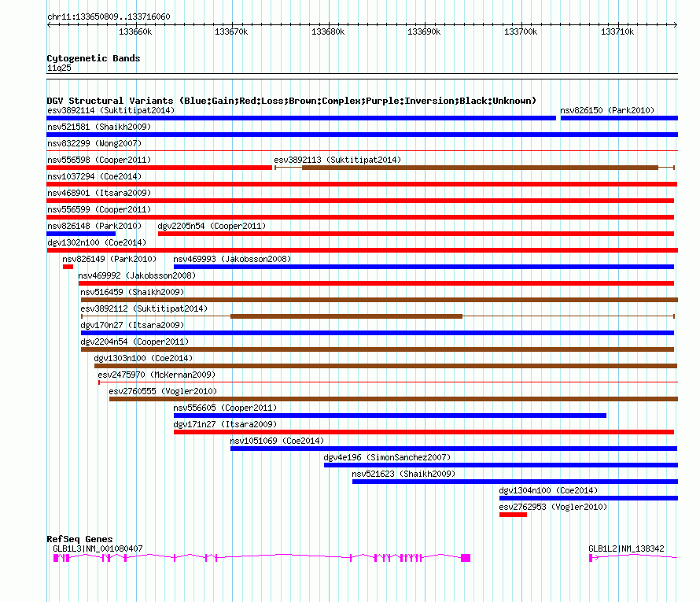
Task: Click the esv3892114 (Suktitipat2014) variant label
Action: click(x=111, y=110)
